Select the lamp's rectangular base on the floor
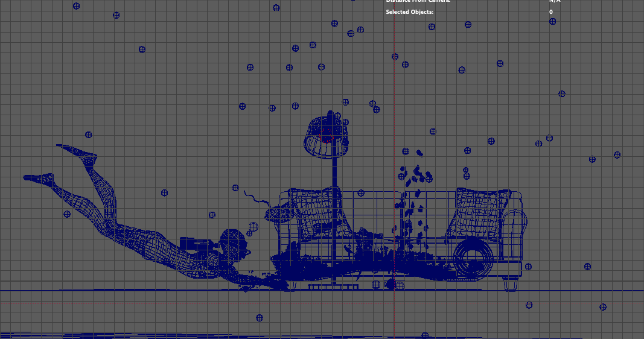Viewport: 644px width, 339px height. click(333, 287)
